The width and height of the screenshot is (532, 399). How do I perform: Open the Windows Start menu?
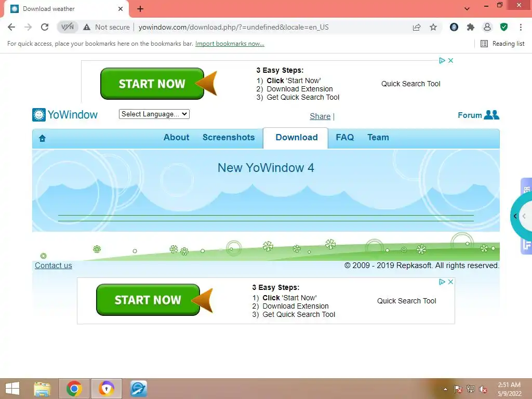tap(12, 389)
